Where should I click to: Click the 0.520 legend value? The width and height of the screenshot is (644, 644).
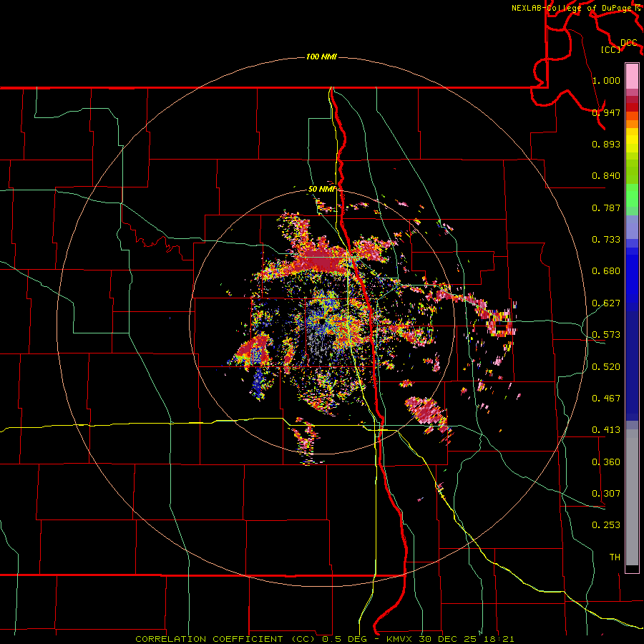[606, 367]
